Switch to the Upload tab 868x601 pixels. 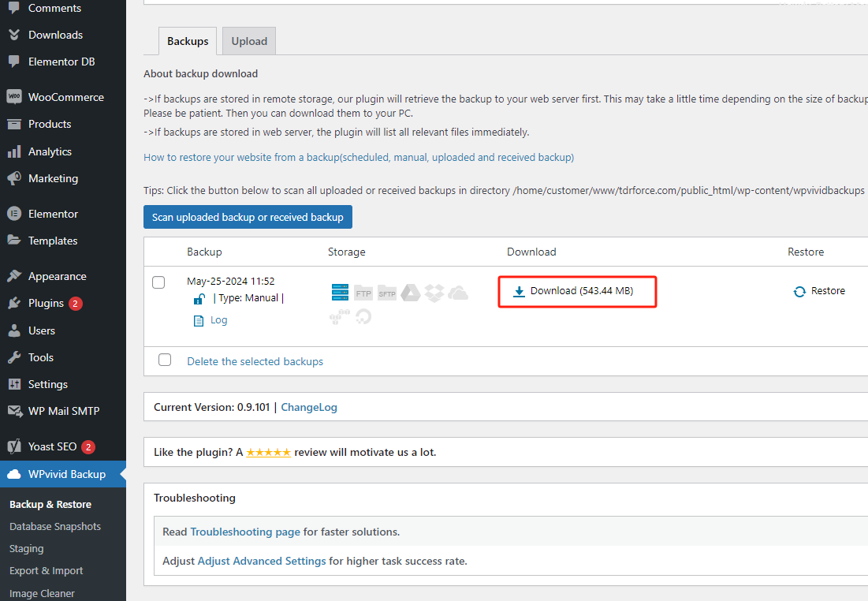pyautogui.click(x=249, y=41)
